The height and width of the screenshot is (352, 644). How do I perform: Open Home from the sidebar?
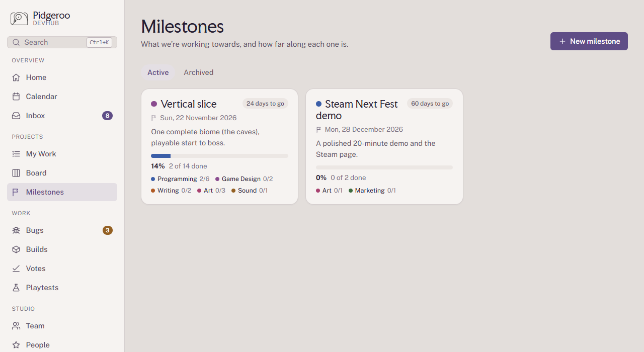(x=62, y=77)
